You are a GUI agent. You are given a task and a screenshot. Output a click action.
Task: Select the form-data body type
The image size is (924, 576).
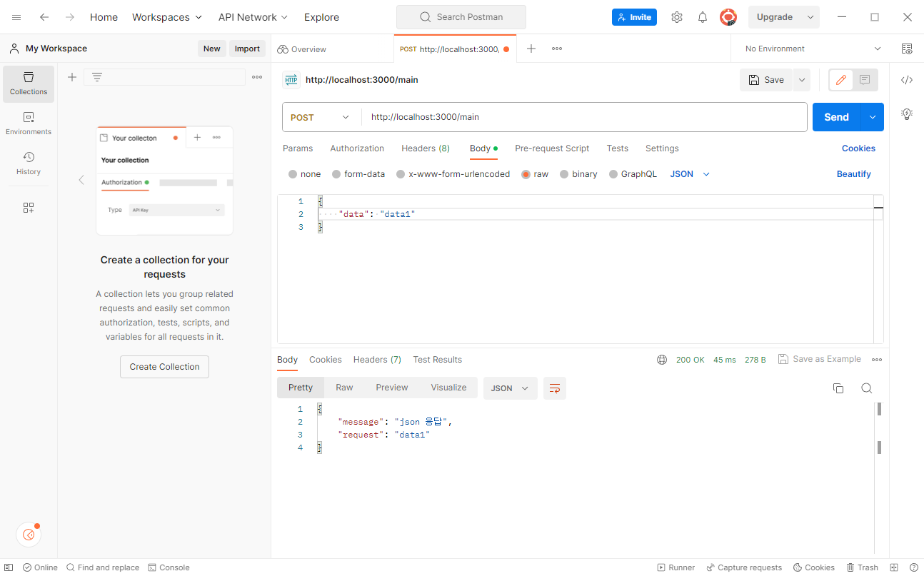(x=358, y=174)
